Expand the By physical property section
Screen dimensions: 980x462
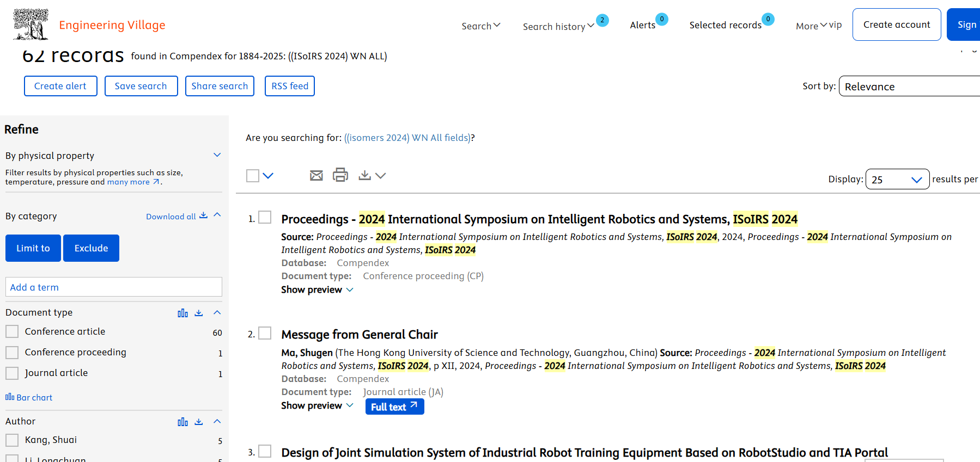[217, 155]
